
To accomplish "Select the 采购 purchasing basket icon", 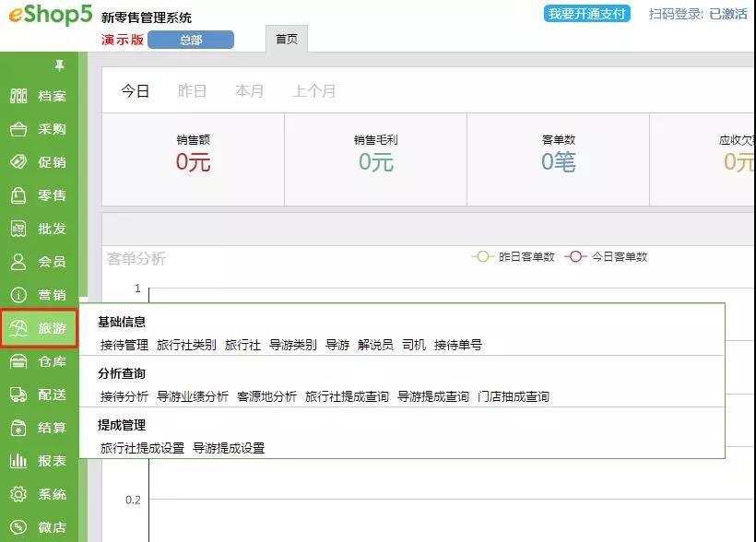I will point(18,130).
